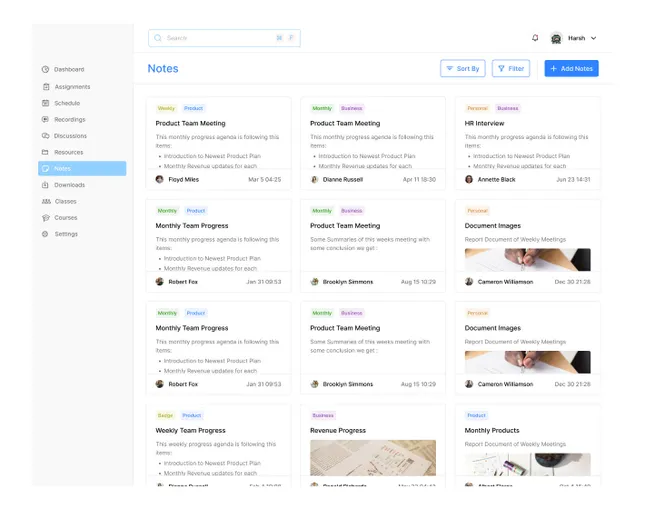Click the Weekly tag on first card
The image size is (645, 509).
(x=166, y=108)
